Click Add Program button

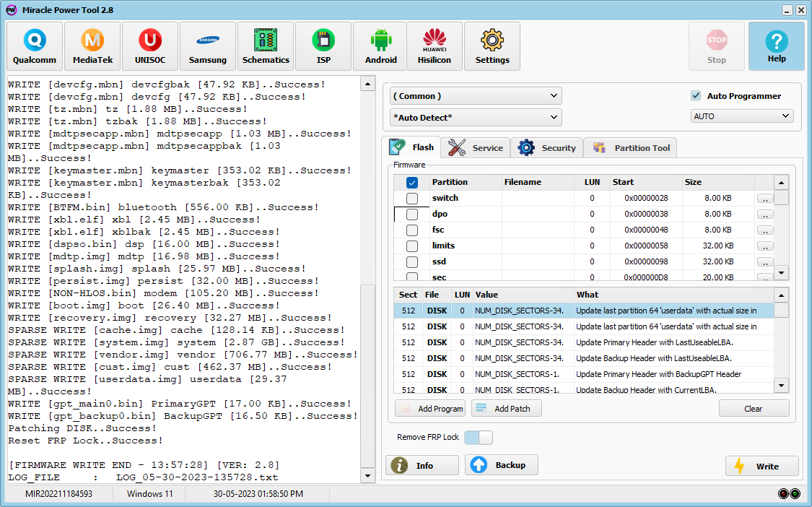click(x=430, y=409)
